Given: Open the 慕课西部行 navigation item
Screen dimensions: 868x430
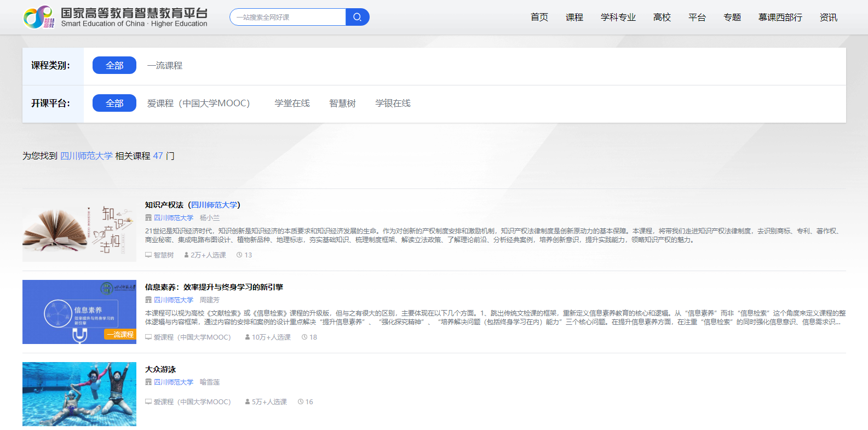Looking at the screenshot, I should click(x=780, y=18).
